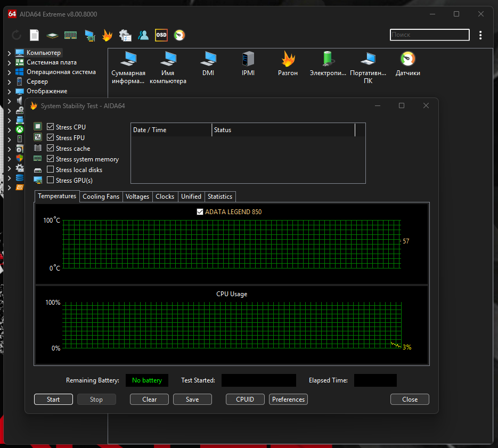Screen dimensions: 498x448
Task: Switch to the Statistics tab
Action: coord(219,197)
